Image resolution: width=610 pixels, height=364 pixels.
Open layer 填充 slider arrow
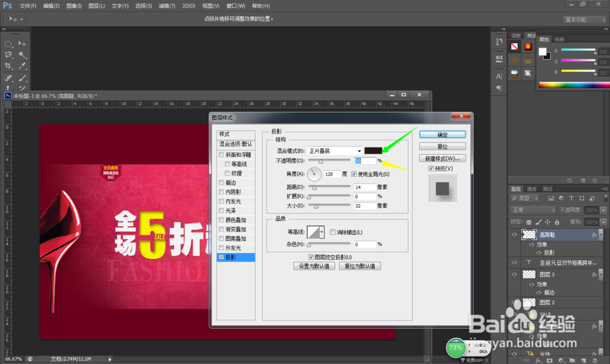tap(603, 222)
